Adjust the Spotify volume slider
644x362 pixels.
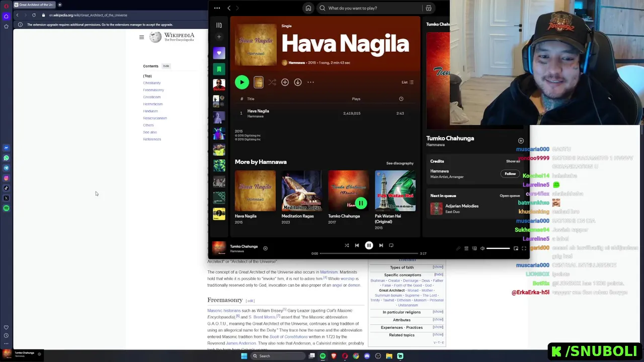(498, 248)
